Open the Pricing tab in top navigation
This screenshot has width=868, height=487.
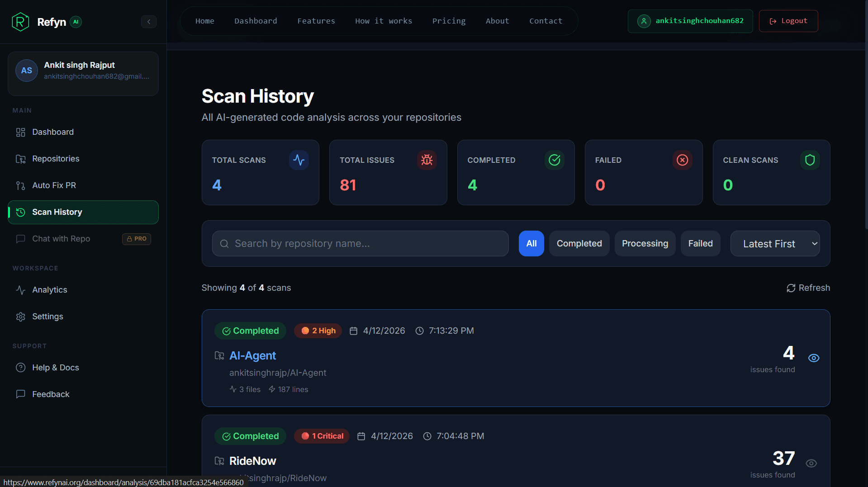pyautogui.click(x=448, y=21)
